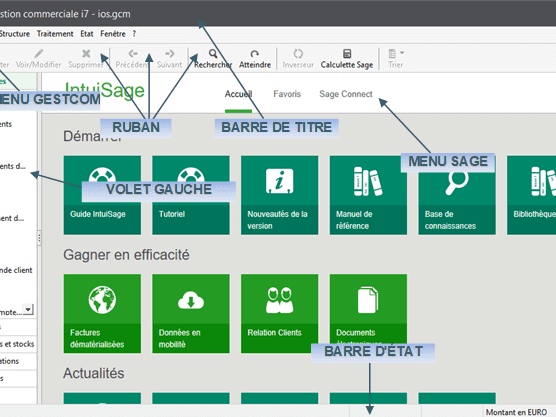
Task: Open the Factures dématérialisées tile
Action: (102, 313)
